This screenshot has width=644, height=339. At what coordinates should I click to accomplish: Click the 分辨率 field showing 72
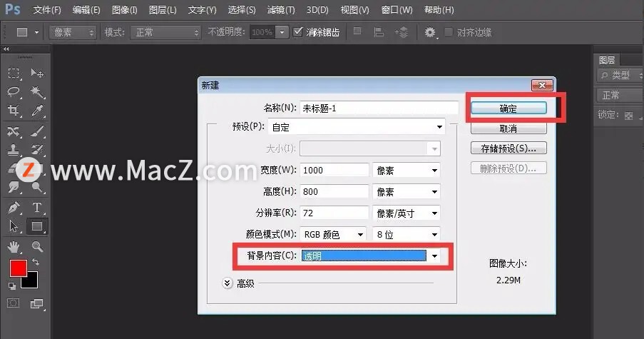[334, 213]
